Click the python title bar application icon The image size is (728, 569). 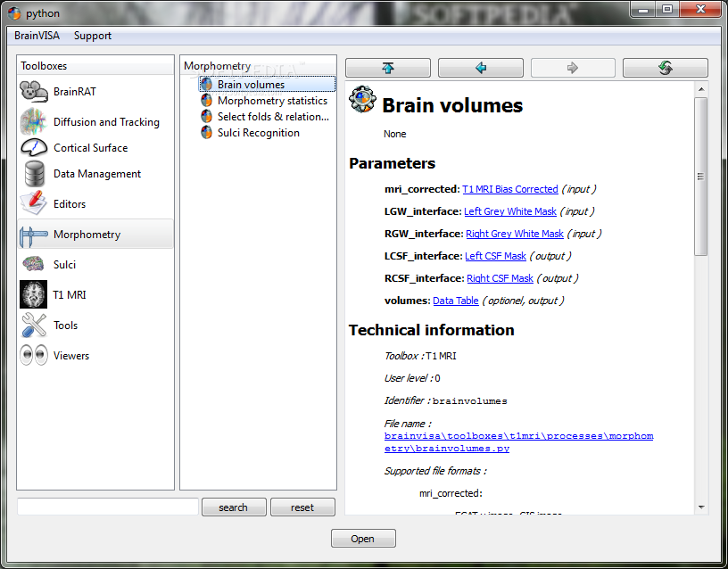pos(14,13)
